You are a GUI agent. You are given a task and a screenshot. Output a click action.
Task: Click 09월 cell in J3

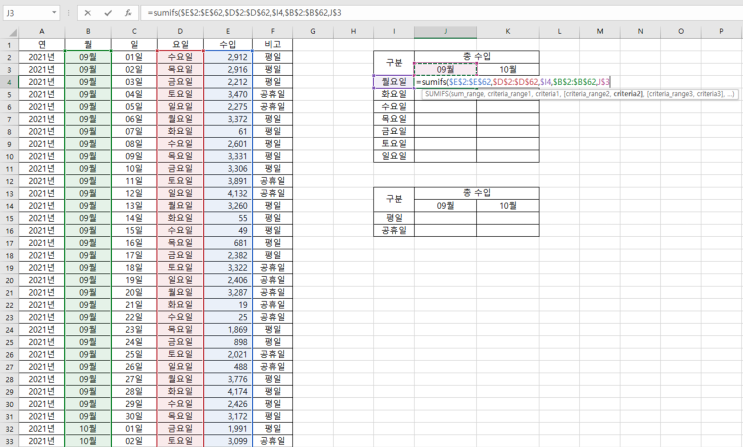[445, 69]
